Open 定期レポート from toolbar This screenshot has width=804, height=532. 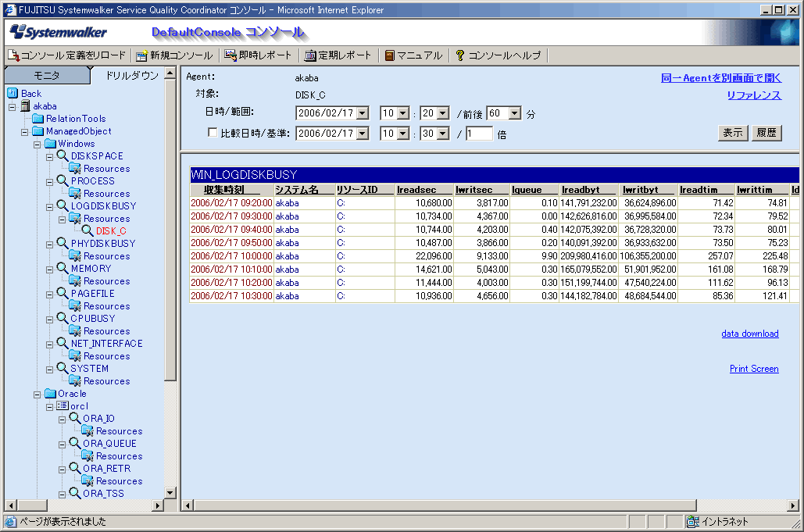pyautogui.click(x=338, y=55)
